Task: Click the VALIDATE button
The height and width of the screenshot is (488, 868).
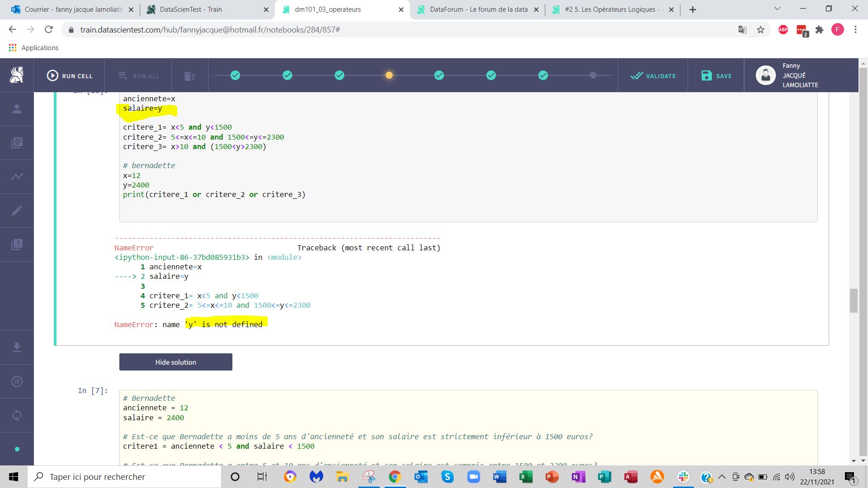Action: [653, 76]
